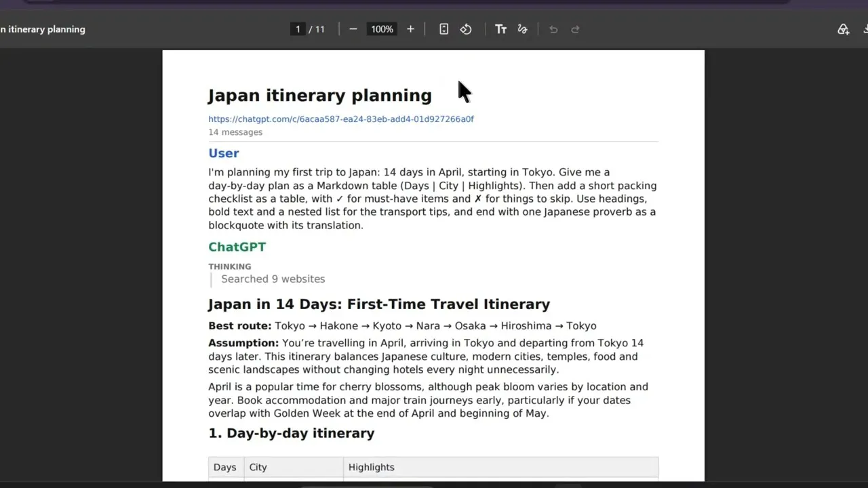Click the 'User' heading

coord(224,153)
